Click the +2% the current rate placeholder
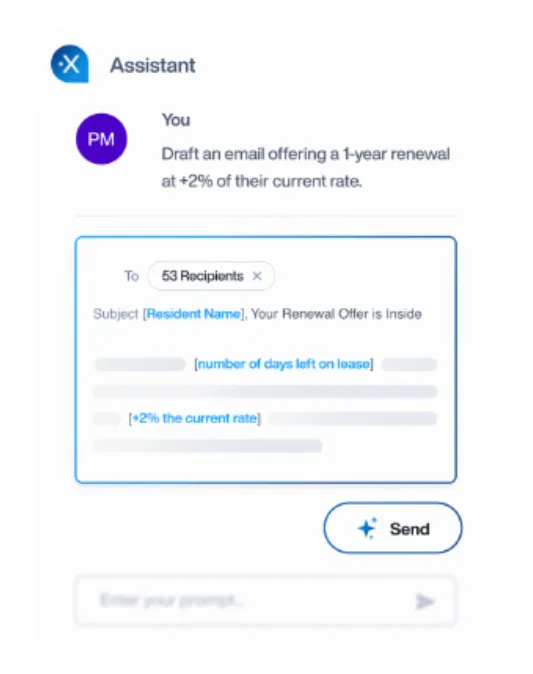The image size is (533, 674). [195, 418]
